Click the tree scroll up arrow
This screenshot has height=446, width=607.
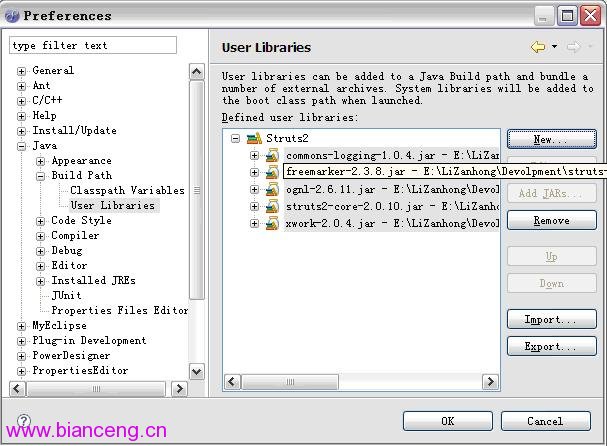click(197, 72)
